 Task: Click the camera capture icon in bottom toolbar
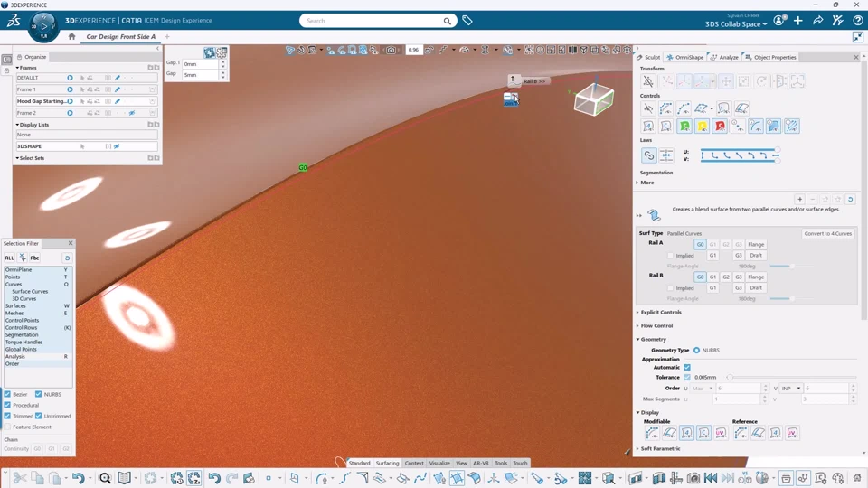click(x=693, y=477)
